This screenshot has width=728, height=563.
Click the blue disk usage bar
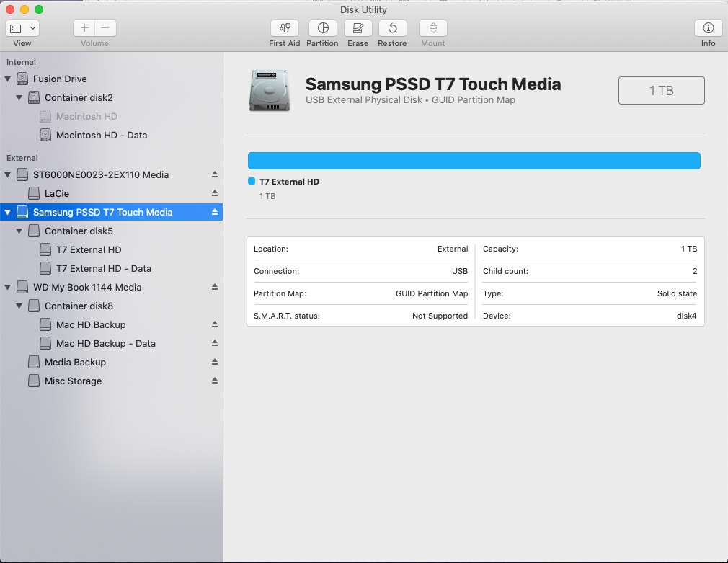(x=474, y=161)
